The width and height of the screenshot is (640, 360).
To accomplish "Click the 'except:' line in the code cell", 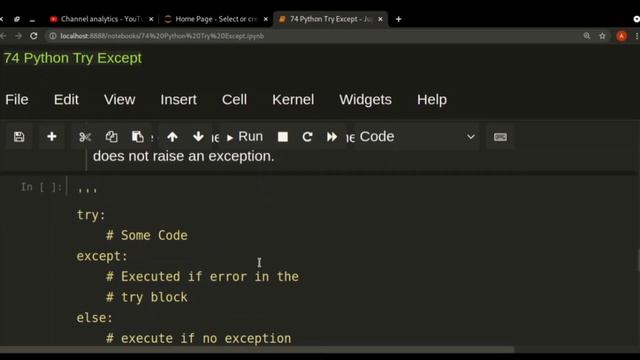I will point(102,256).
